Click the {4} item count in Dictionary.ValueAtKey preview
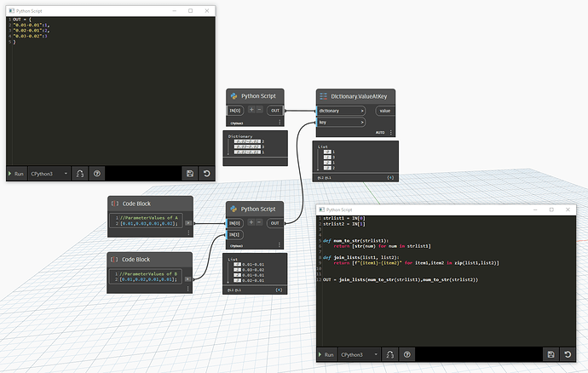This screenshot has width=588, height=373. pos(390,178)
